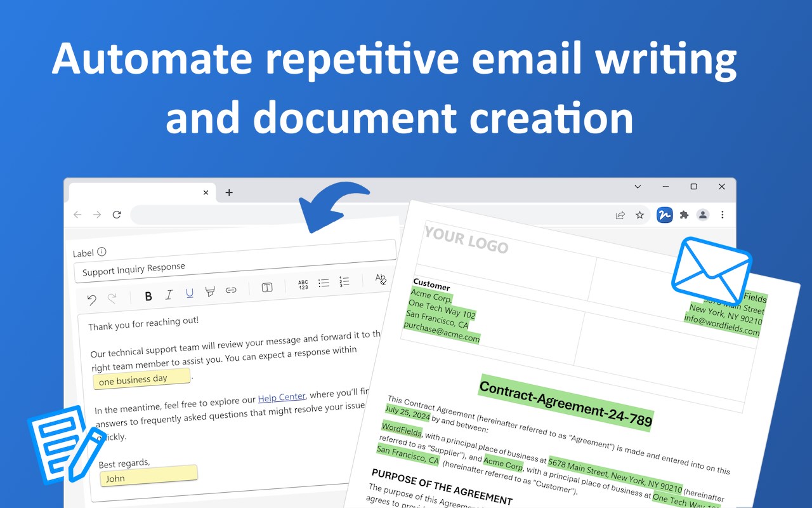Insert a text field placeholder

(267, 288)
